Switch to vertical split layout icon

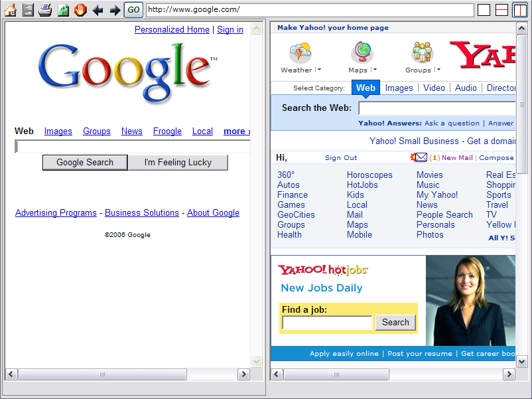[520, 10]
